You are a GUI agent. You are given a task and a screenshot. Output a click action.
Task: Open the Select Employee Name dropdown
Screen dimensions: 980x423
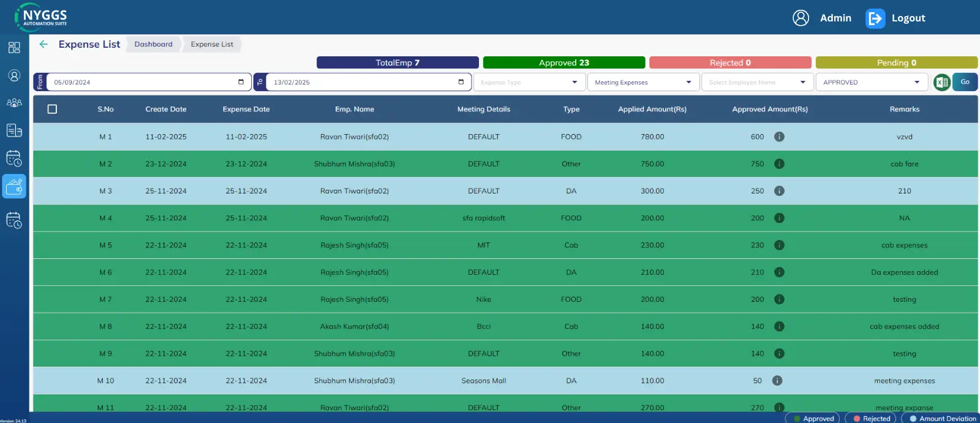[x=758, y=82]
